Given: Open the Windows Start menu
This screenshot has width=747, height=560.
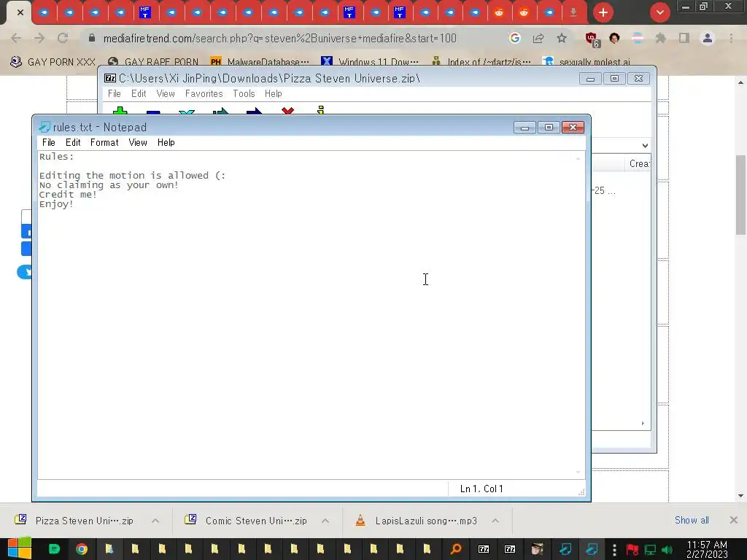Looking at the screenshot, I should tap(20, 549).
